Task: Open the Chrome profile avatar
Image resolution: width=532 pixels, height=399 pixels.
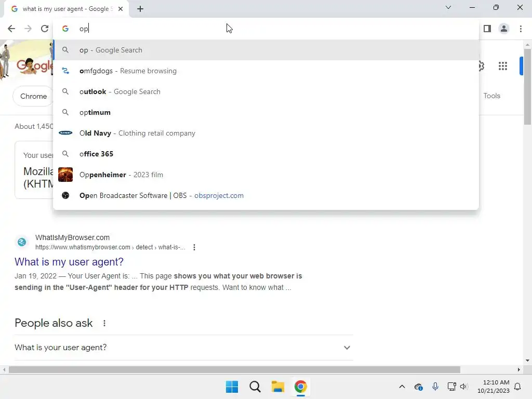Action: click(504, 29)
